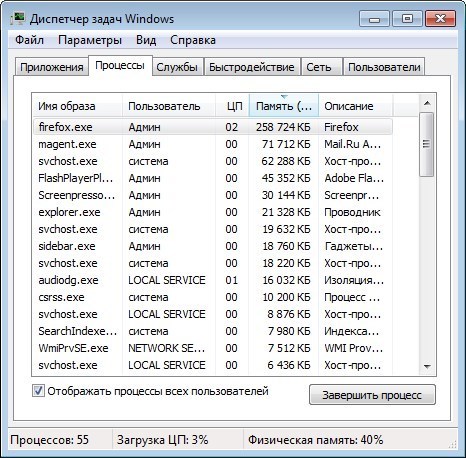Viewport: 466px width, 458px height.
Task: Open the Параметры menu
Action: pos(90,40)
